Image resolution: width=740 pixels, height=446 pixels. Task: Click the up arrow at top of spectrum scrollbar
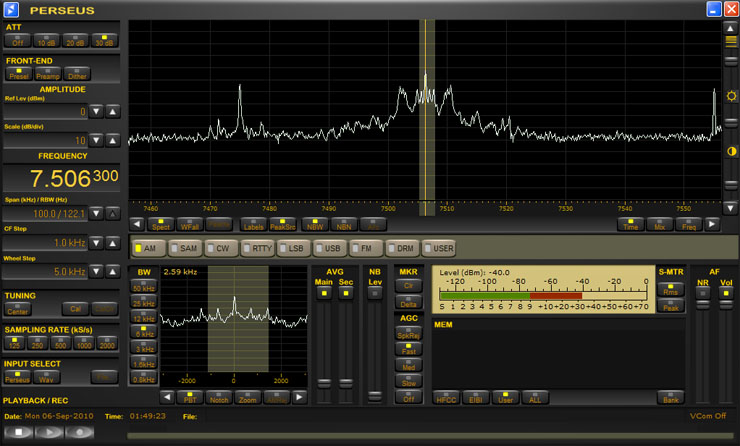[731, 28]
